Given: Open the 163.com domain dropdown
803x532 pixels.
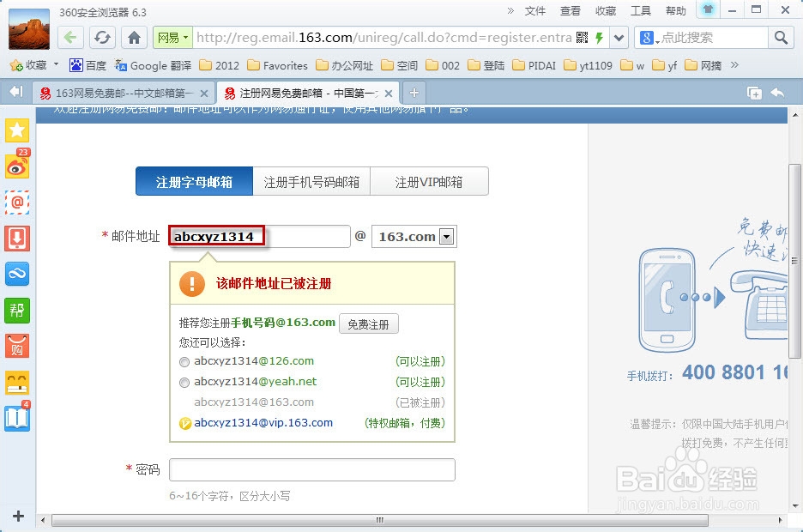Looking at the screenshot, I should (447, 237).
